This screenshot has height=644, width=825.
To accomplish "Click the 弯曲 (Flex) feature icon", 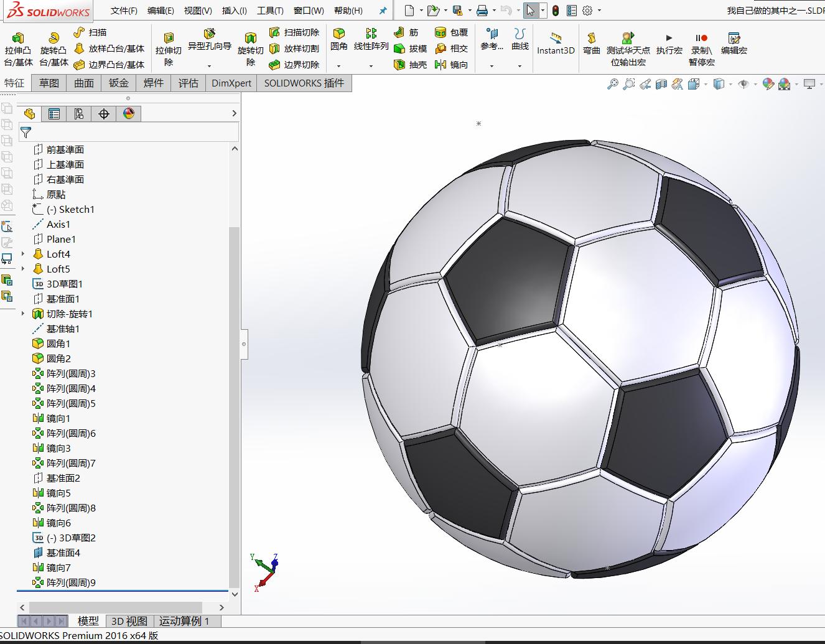I will coord(590,44).
